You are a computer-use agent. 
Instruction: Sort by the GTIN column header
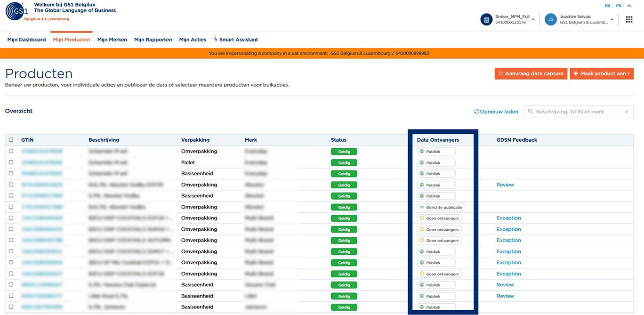[27, 140]
